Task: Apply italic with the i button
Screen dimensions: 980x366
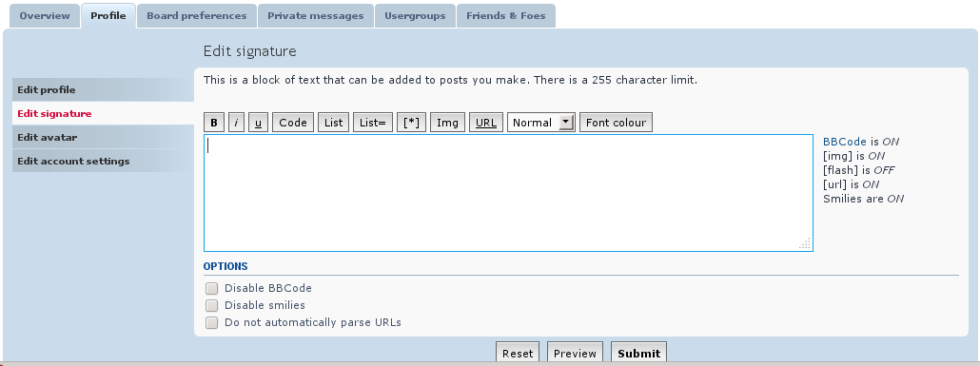Action: (236, 123)
